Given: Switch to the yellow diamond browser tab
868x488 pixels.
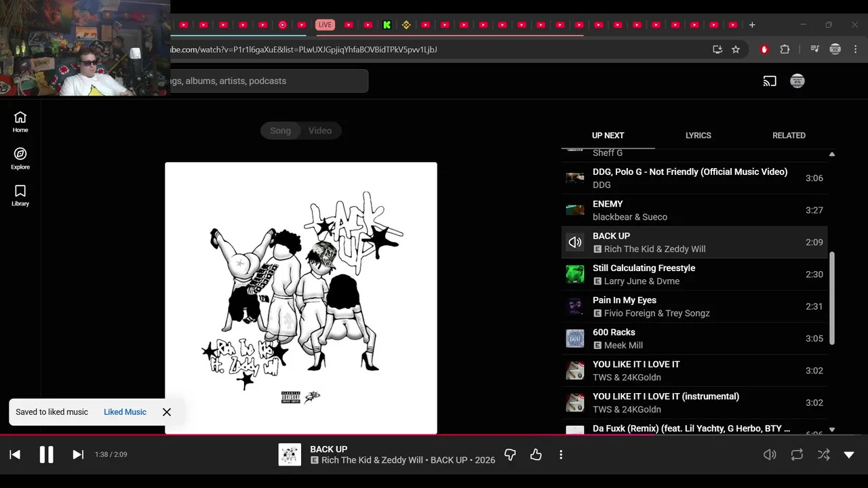Looking at the screenshot, I should point(406,25).
